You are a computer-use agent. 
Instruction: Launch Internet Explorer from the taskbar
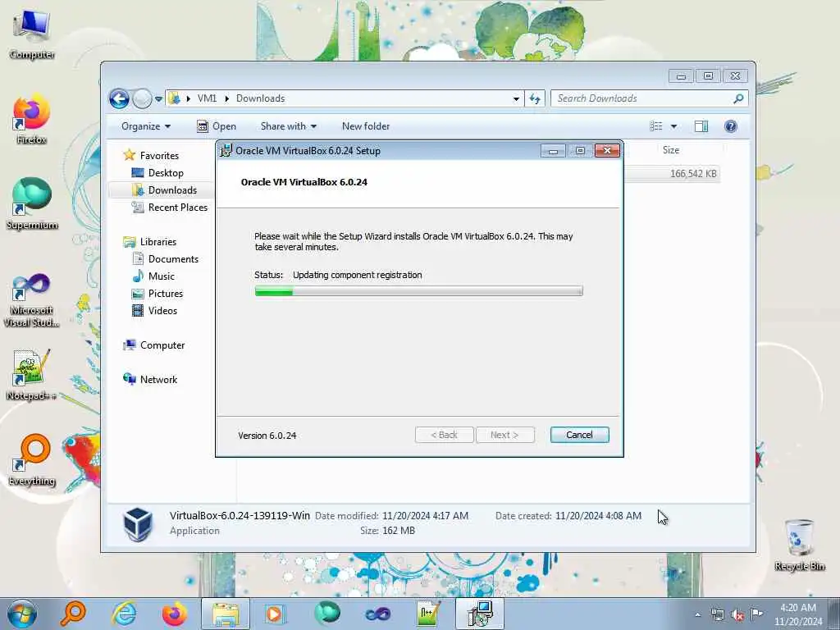point(124,614)
